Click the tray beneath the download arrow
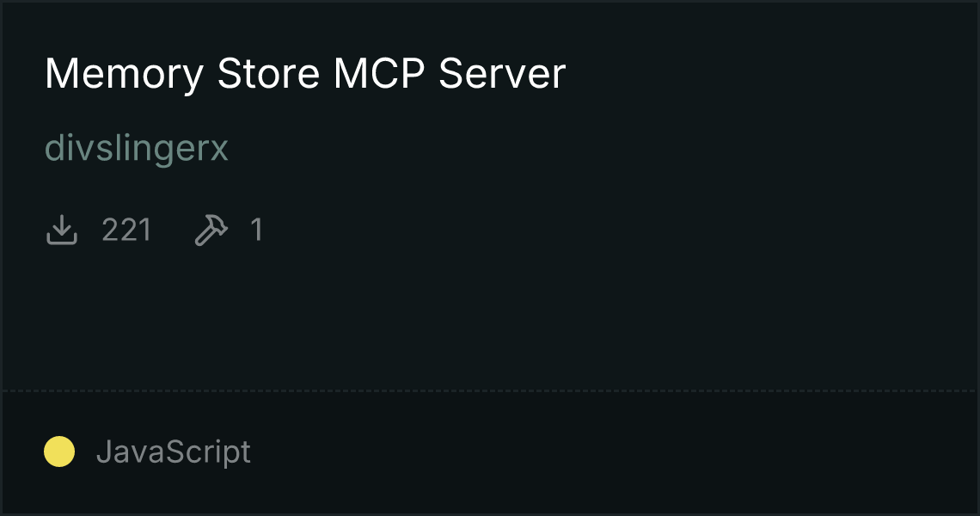 pyautogui.click(x=62, y=238)
